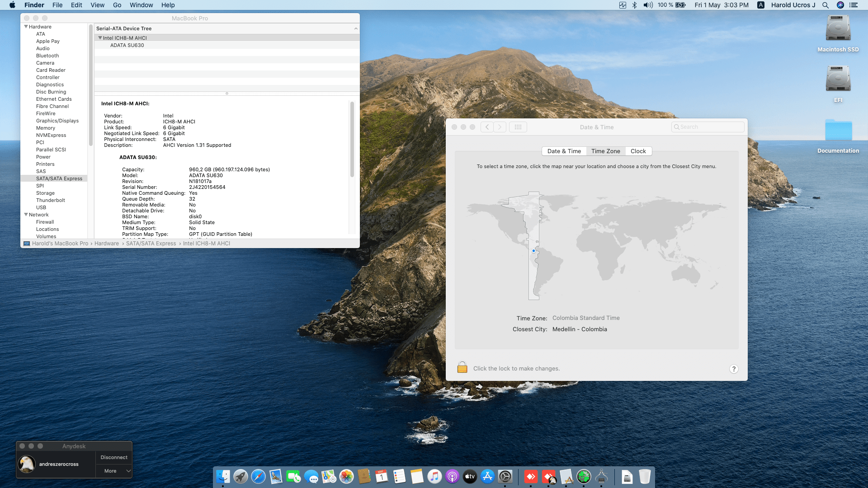The width and height of the screenshot is (868, 488).
Task: Open Notification Center list icon
Action: (x=854, y=5)
